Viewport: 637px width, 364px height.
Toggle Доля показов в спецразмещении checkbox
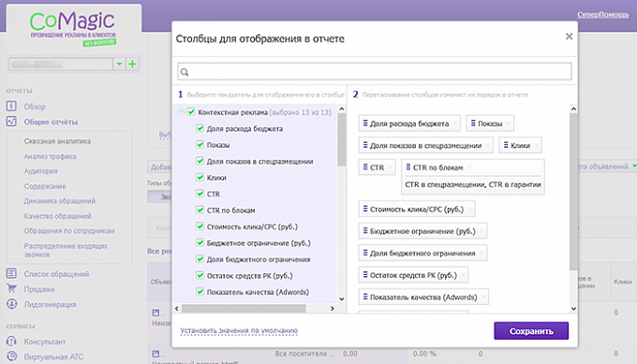[x=200, y=161]
